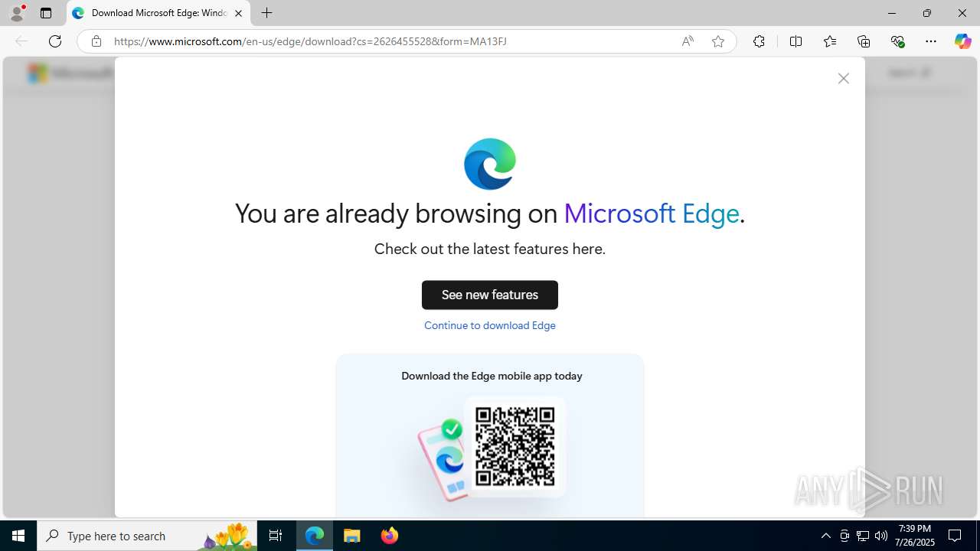
Task: Open Browser essentials heart icon
Action: (897, 41)
